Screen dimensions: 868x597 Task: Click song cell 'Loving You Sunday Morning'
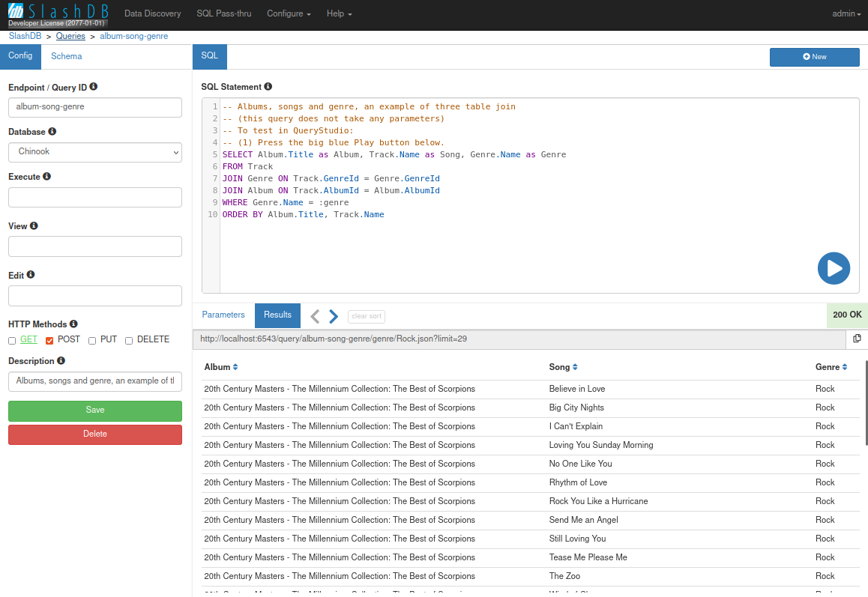tap(600, 445)
